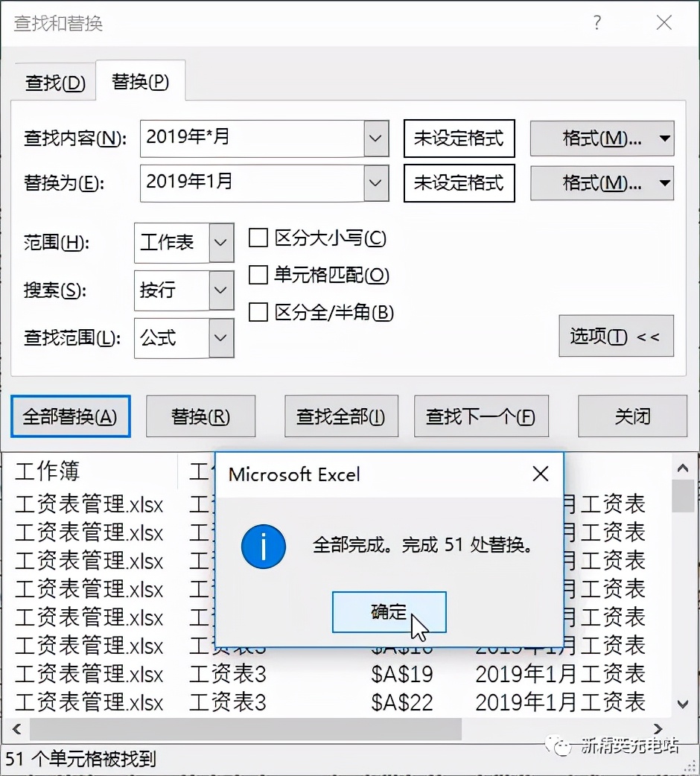The width and height of the screenshot is (700, 776).
Task: Enable the 区分大小写(C) checkbox
Action: [x=257, y=237]
